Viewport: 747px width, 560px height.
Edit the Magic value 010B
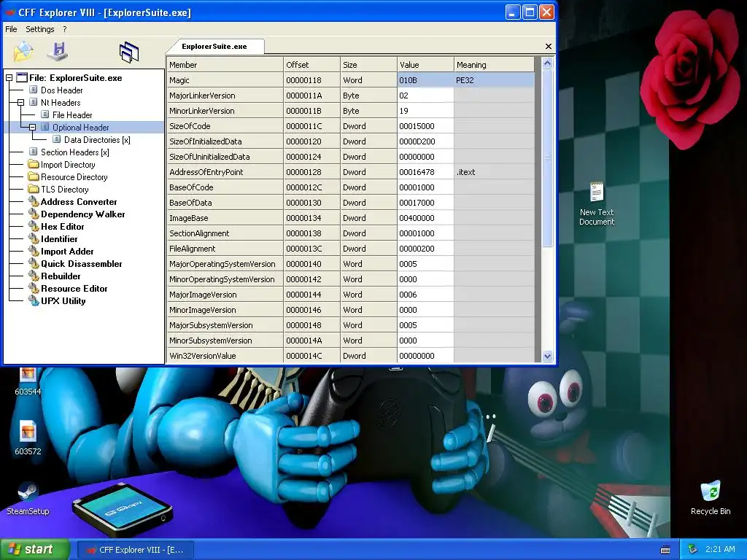[425, 80]
